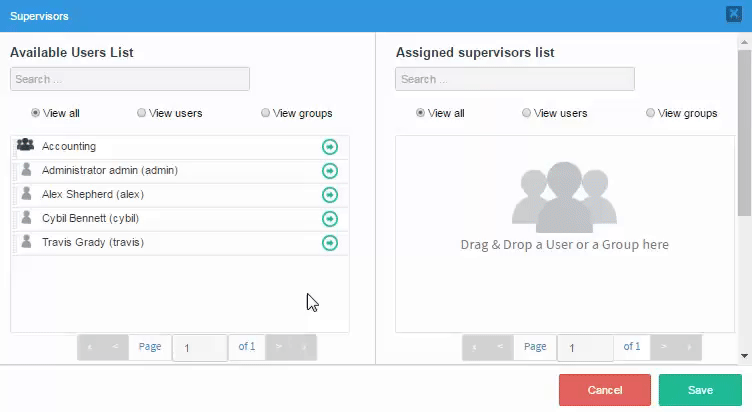Screen dimensions: 752x412
Task: Click the green arrow next to Accounting
Action: (x=330, y=147)
